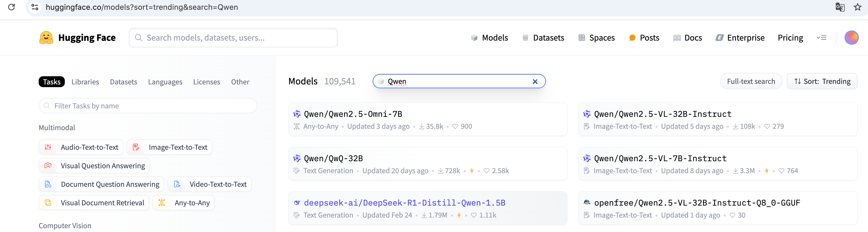The height and width of the screenshot is (232, 868).
Task: Click the Any-to-Any task icon
Action: 162,203
